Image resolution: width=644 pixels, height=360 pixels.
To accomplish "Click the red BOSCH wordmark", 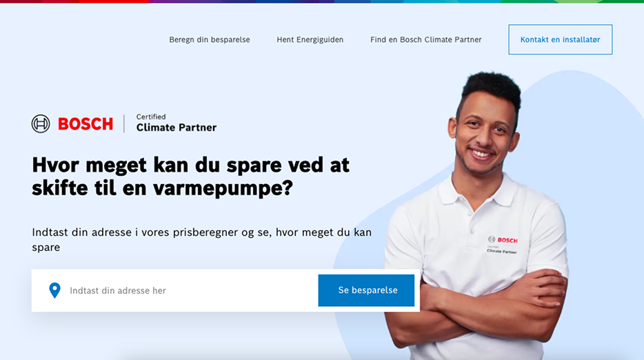I will [85, 123].
